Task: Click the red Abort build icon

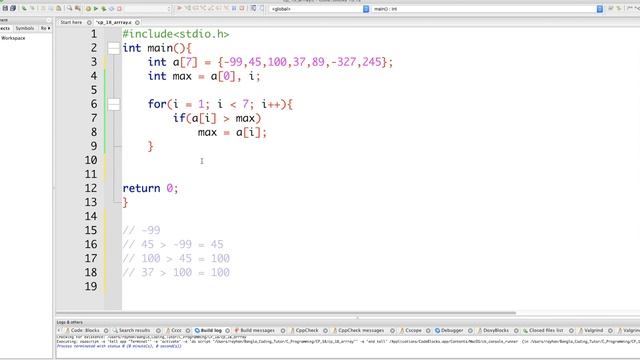Action: click(119, 8)
